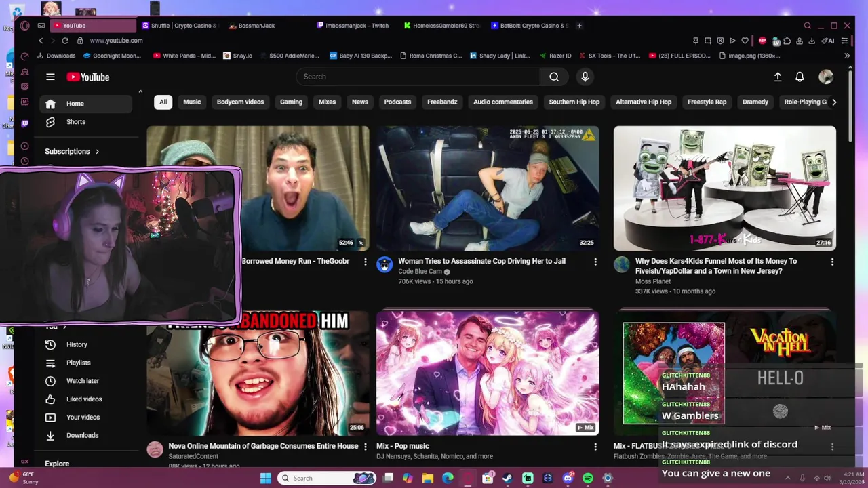Open Razer ID bookmark

555,56
